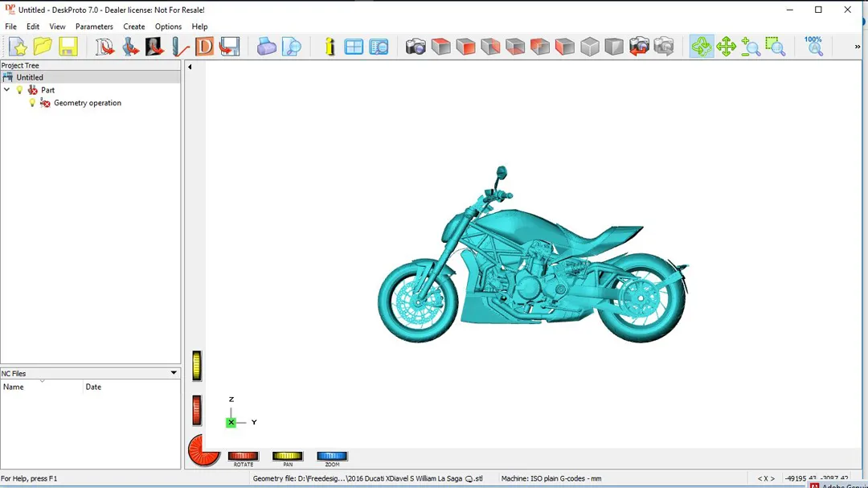Select the Geometry operation tree item
This screenshot has width=868, height=488.
[x=88, y=103]
